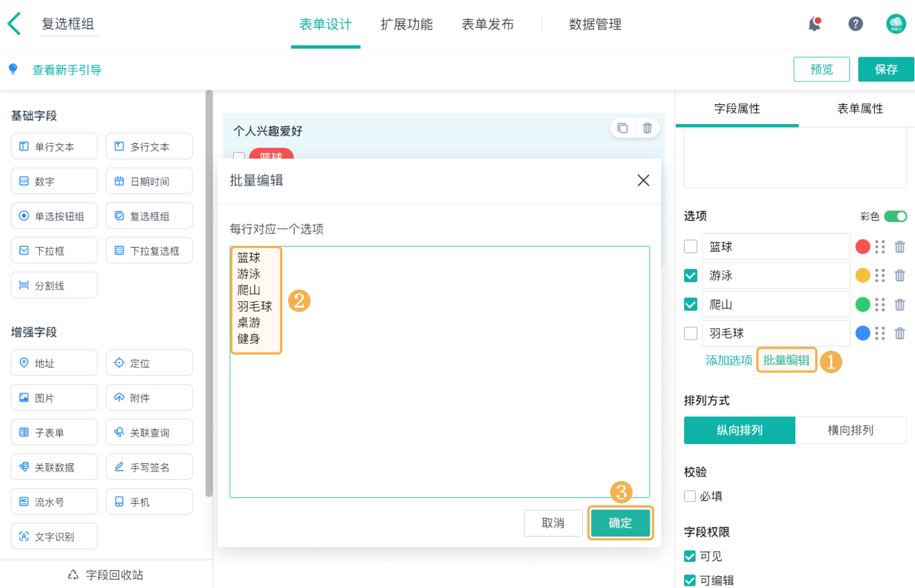The height and width of the screenshot is (588, 915).
Task: Toggle the 彩色 switch
Action: click(895, 216)
